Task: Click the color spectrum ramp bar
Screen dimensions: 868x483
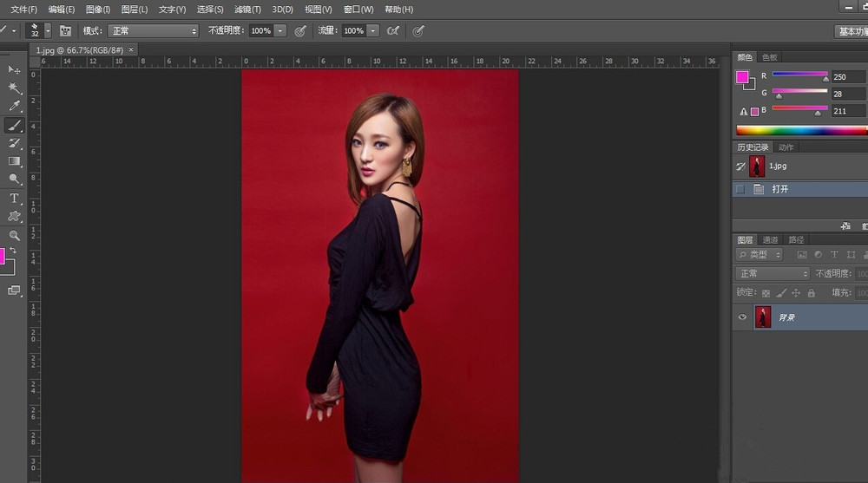Action: [800, 130]
